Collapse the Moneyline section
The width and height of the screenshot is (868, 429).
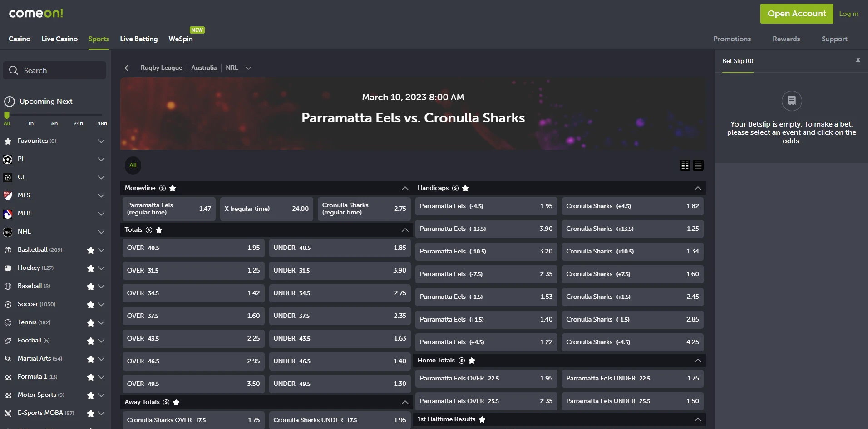coord(405,188)
